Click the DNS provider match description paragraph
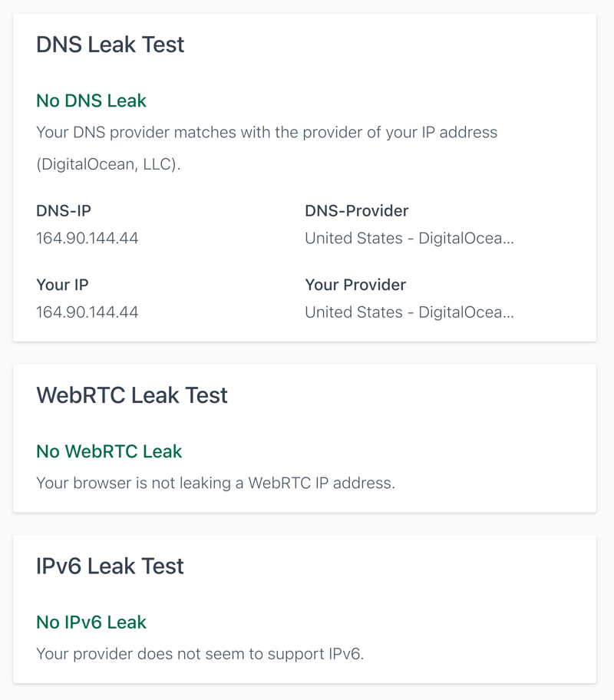 point(266,148)
